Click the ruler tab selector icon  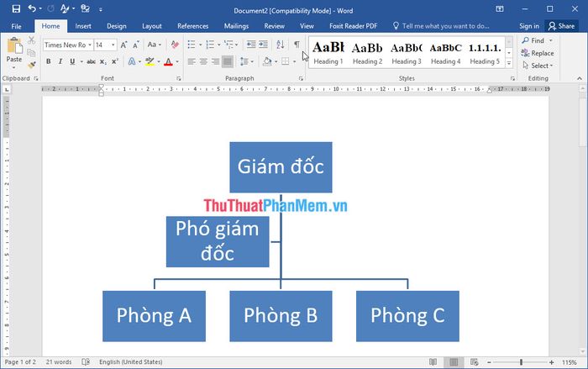[x=7, y=89]
